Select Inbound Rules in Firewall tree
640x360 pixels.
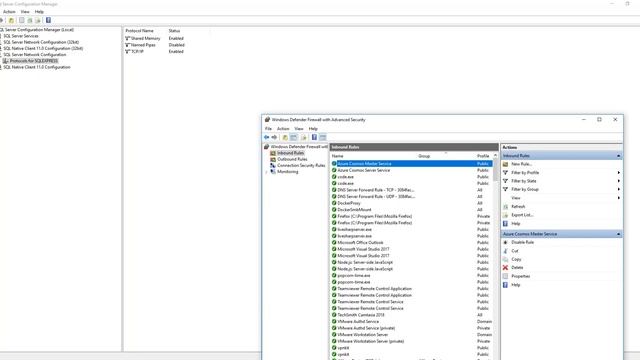(290, 153)
